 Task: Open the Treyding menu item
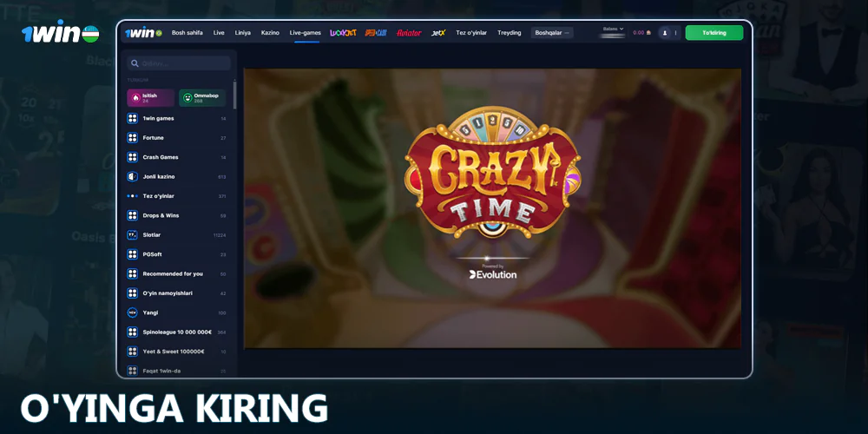[x=509, y=33]
